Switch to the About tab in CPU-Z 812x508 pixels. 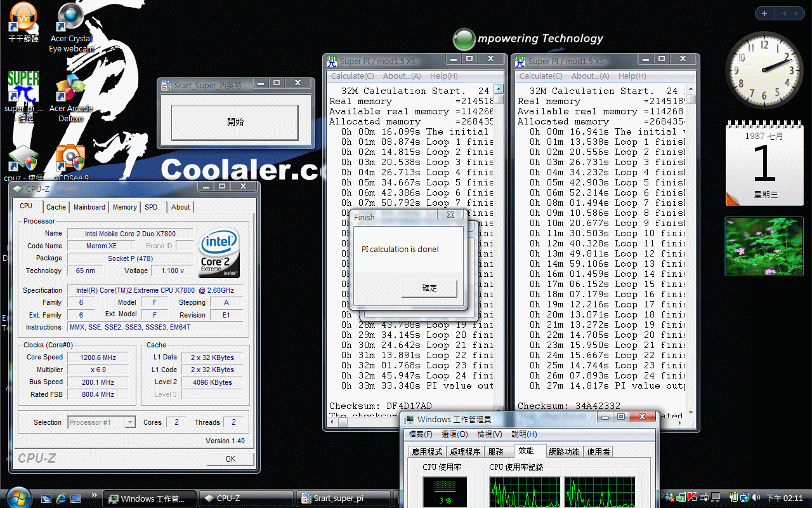click(180, 207)
